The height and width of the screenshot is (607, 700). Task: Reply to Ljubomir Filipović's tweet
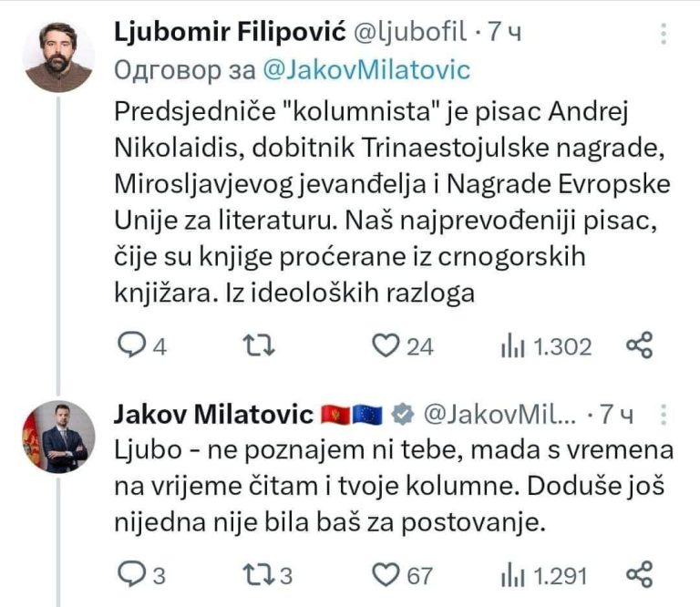[136, 346]
